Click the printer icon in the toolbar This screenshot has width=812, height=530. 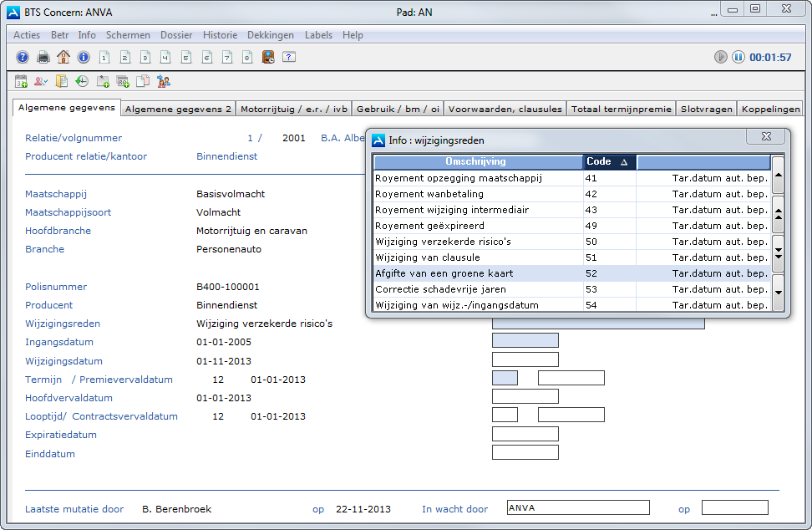click(43, 57)
